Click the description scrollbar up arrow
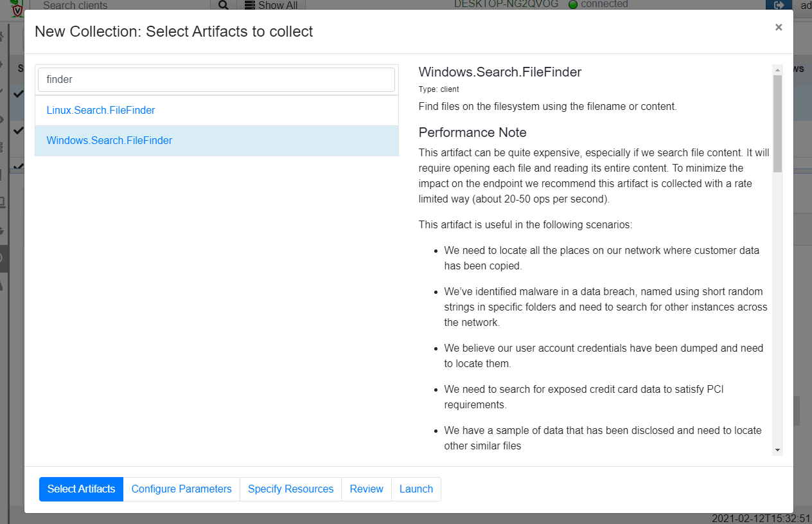The width and height of the screenshot is (812, 524). pos(777,70)
